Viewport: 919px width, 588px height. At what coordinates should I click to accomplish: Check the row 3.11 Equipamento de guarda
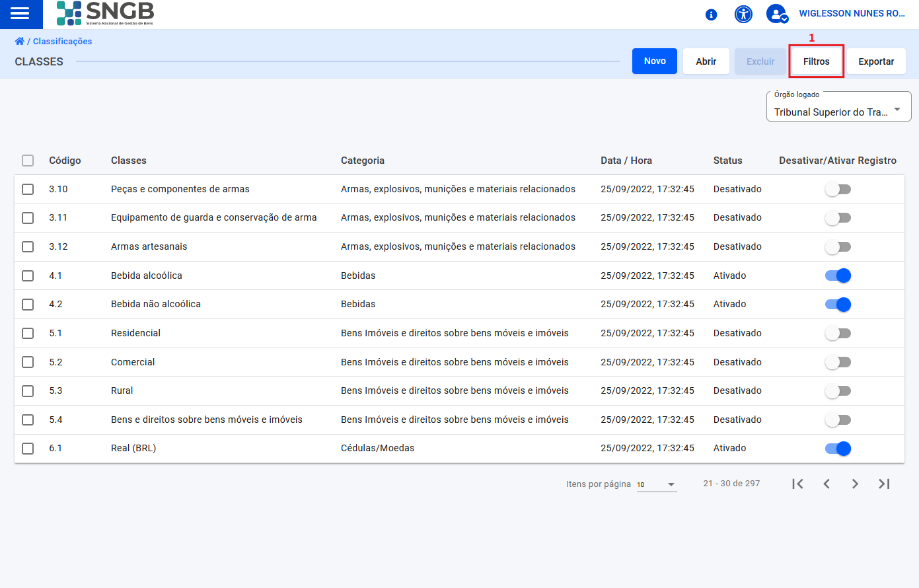28,217
